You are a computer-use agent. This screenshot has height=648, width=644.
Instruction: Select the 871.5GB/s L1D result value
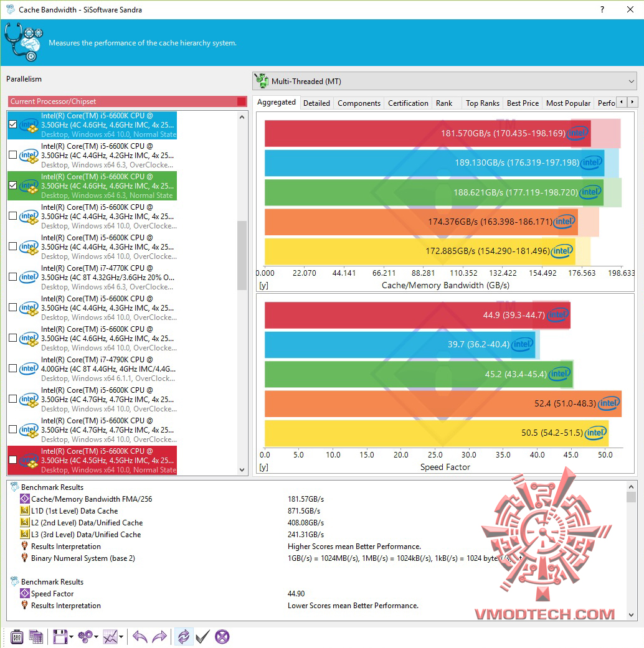(303, 511)
